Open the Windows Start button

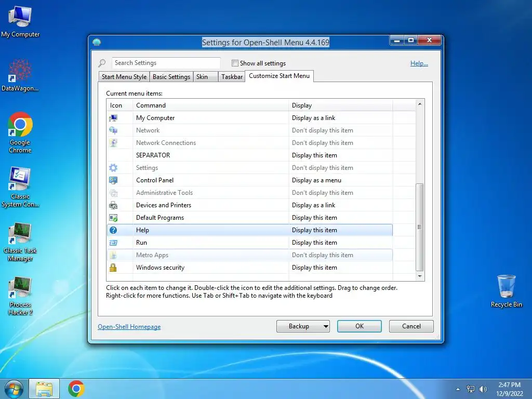pyautogui.click(x=14, y=389)
